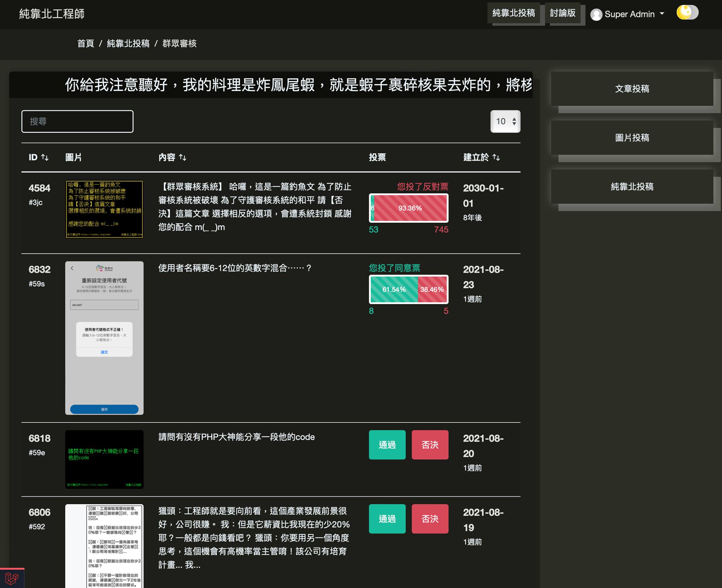Click the 獵頭：工程師 post content
The height and width of the screenshot is (588, 722).
(254, 538)
